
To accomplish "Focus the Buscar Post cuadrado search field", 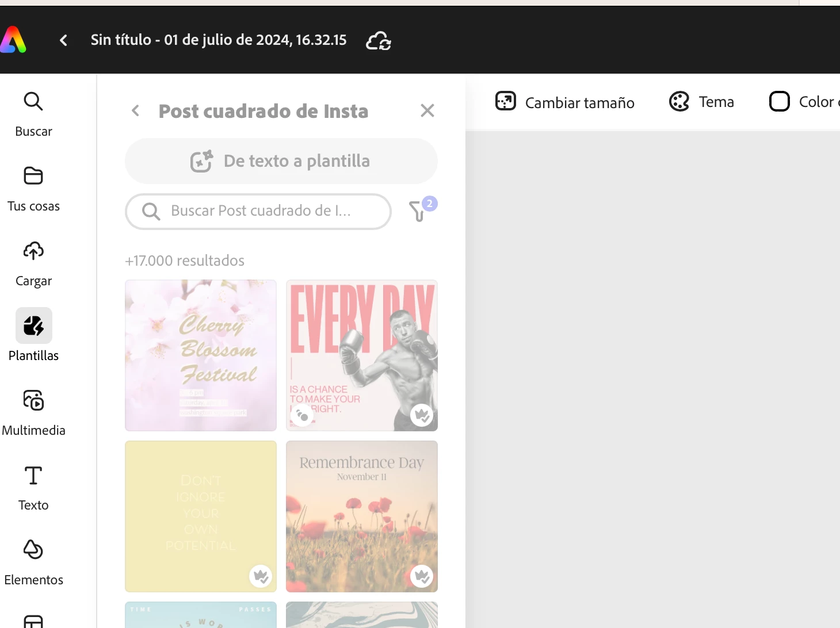I will click(x=258, y=211).
